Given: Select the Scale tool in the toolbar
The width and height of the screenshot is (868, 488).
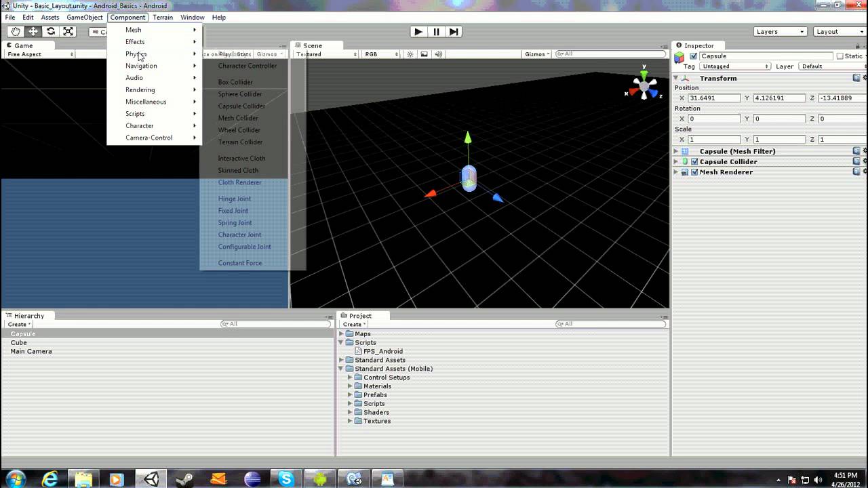Looking at the screenshot, I should [68, 31].
